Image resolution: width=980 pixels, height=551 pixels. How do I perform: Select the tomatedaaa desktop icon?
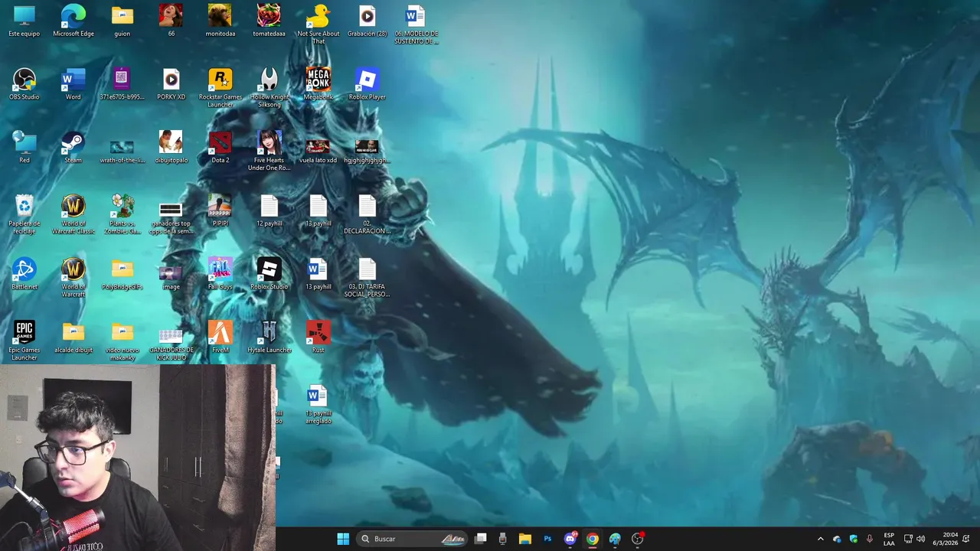[x=269, y=21]
